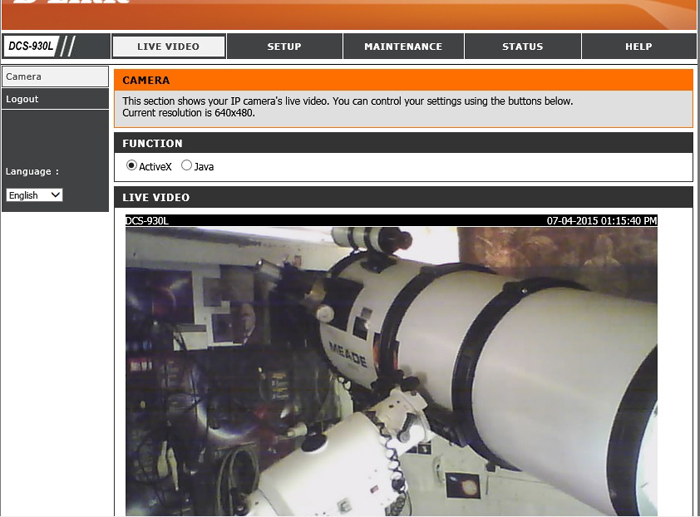Click the live video camera feed
700x517 pixels.
391,371
